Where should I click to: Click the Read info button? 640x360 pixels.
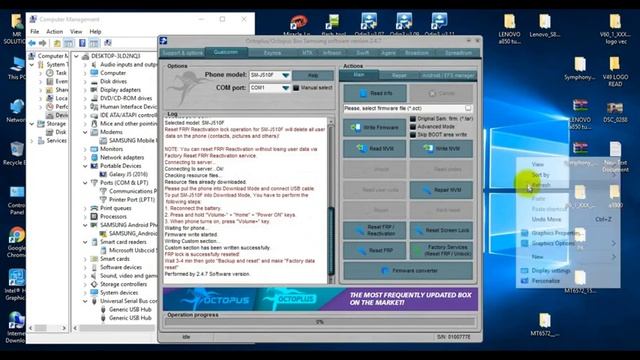click(x=375, y=93)
